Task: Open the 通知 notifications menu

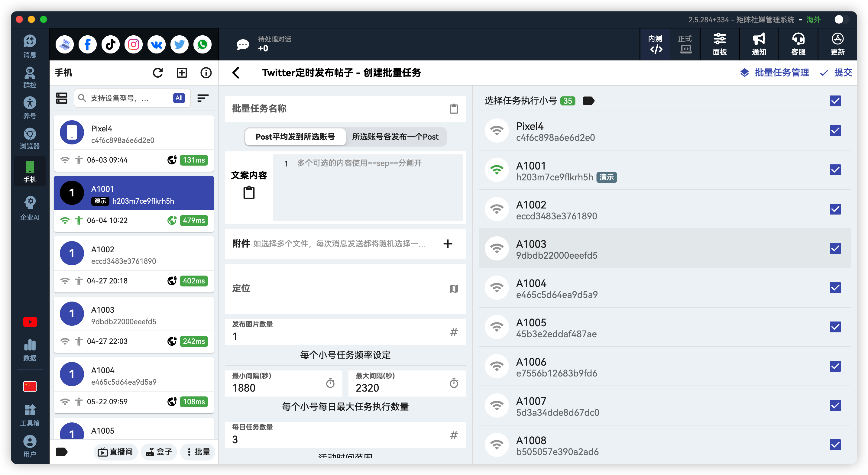Action: (759, 44)
